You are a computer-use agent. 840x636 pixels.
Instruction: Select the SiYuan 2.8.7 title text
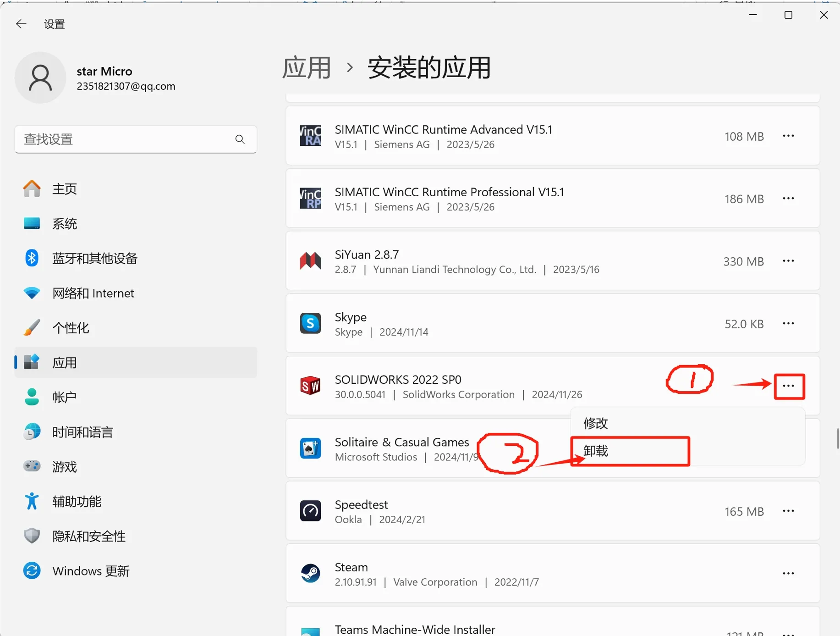(367, 254)
